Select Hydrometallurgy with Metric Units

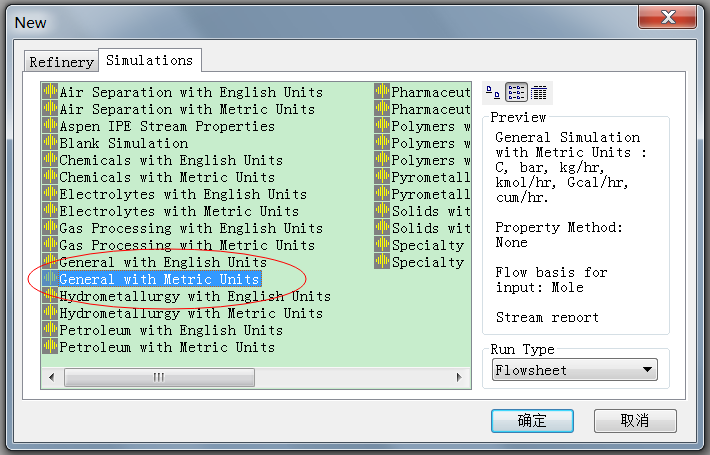pyautogui.click(x=191, y=313)
